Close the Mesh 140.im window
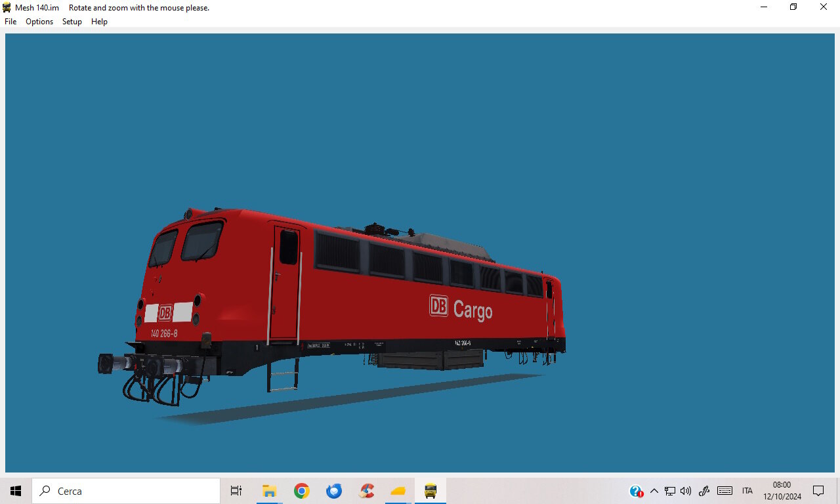The width and height of the screenshot is (840, 504). 824,7
